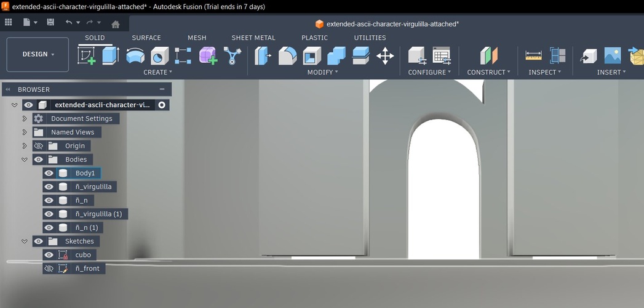644x308 pixels.
Task: Select the Shell tool
Action: pyautogui.click(x=312, y=55)
